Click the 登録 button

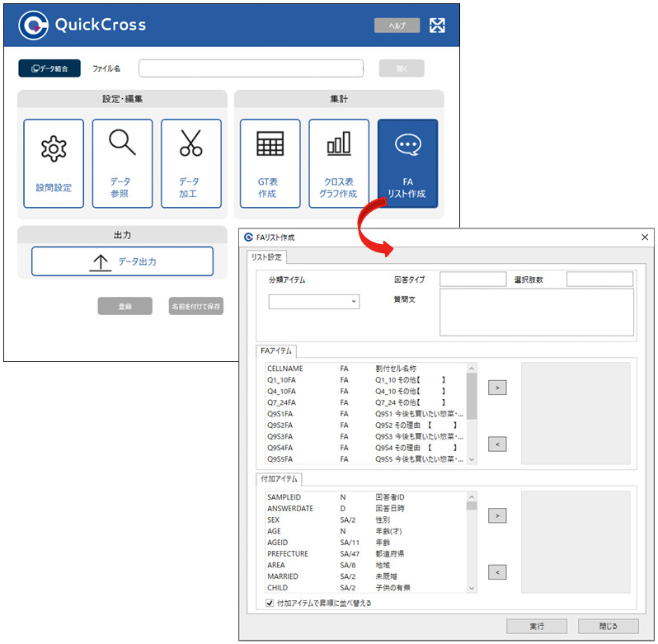(x=125, y=306)
